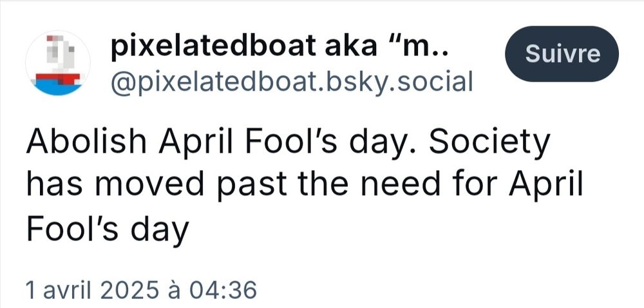Click the red boat hull in avatar
This screenshot has height=308, width=644.
tap(57, 79)
